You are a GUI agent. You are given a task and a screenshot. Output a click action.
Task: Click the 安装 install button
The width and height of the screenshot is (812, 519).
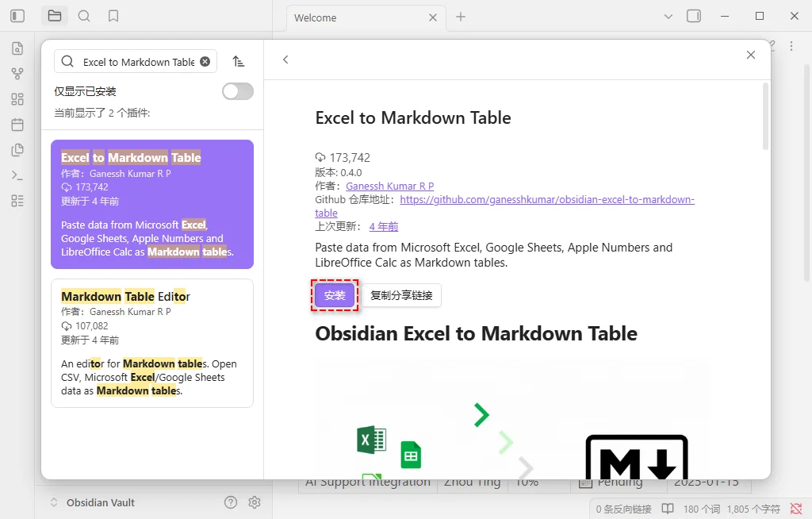click(x=335, y=295)
